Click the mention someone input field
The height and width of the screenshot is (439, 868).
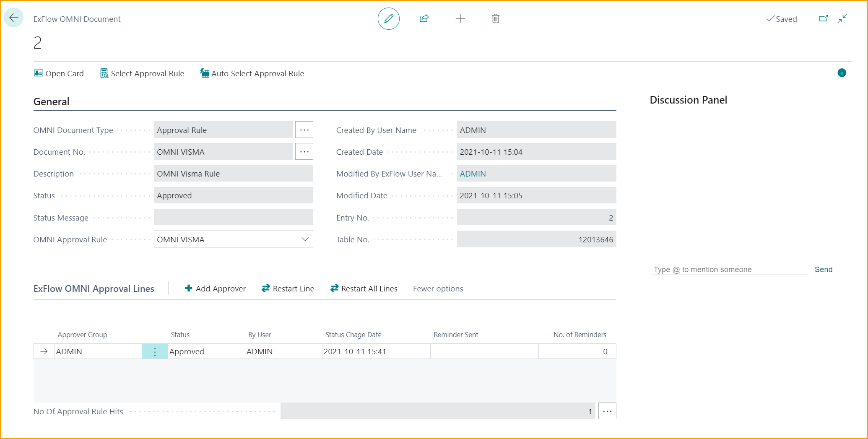[730, 269]
